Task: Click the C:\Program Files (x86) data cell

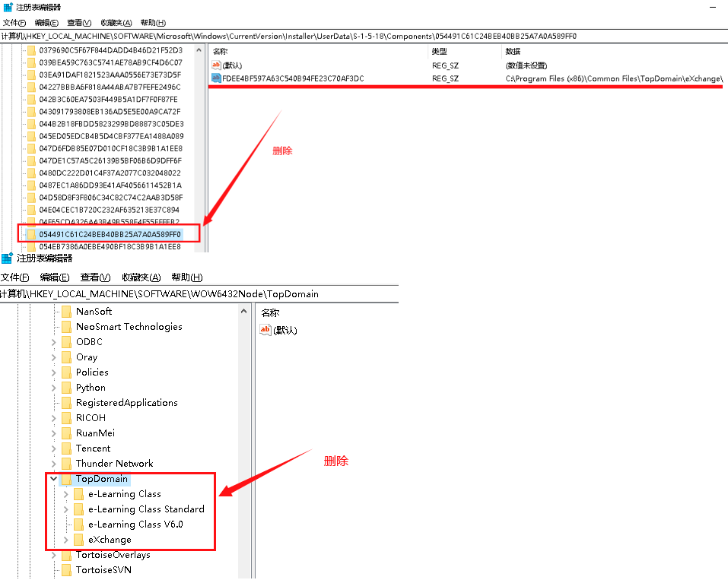Action: tap(614, 79)
